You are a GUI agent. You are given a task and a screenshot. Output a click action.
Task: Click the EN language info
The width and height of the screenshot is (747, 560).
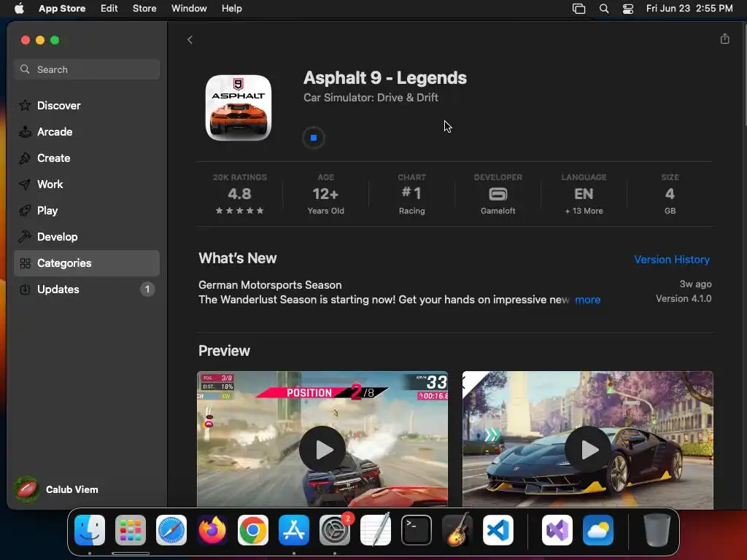pyautogui.click(x=584, y=194)
